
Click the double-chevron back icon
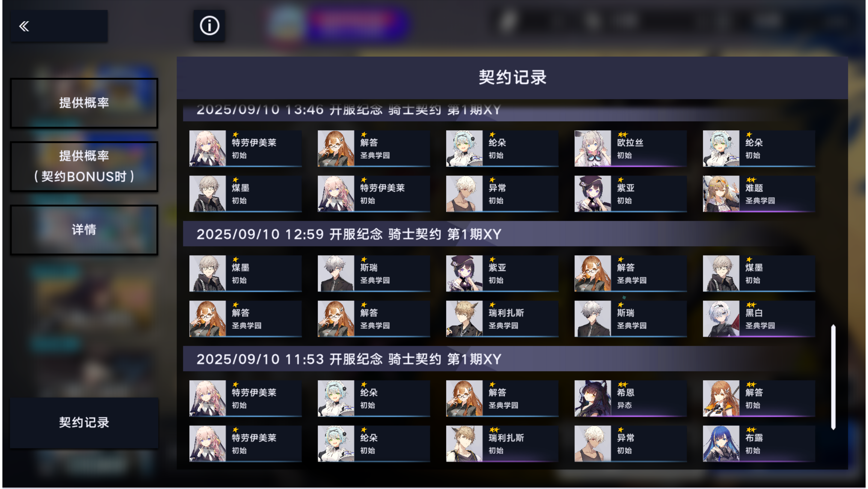[24, 26]
